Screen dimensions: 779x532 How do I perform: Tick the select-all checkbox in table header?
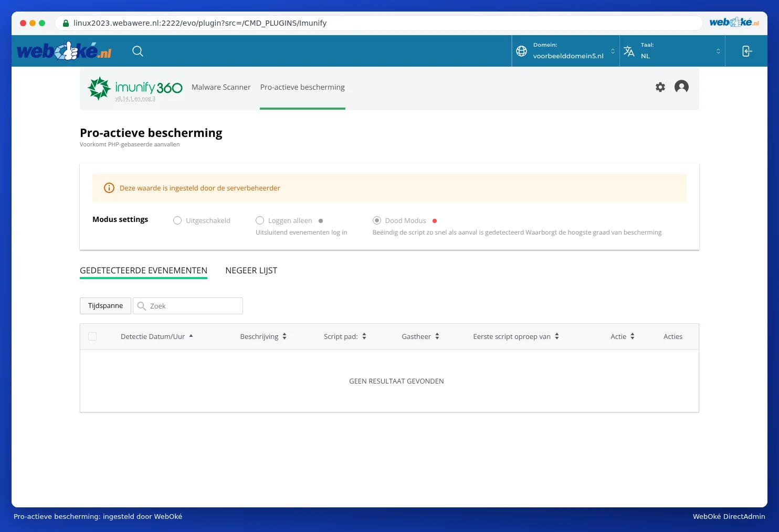92,336
